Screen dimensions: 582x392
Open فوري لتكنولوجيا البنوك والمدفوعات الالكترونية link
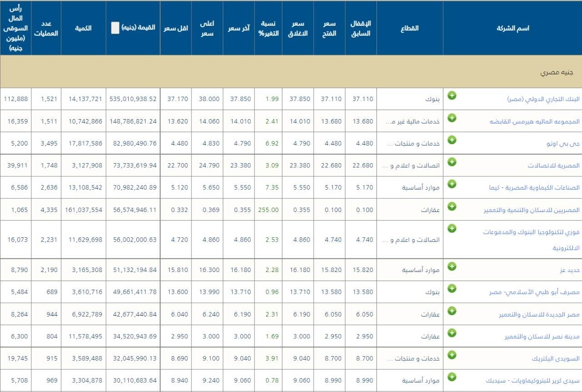532,240
